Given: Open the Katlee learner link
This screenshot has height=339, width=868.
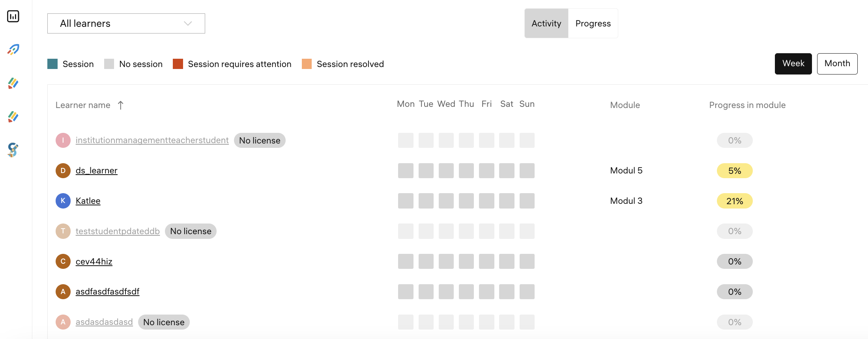Looking at the screenshot, I should coord(88,201).
